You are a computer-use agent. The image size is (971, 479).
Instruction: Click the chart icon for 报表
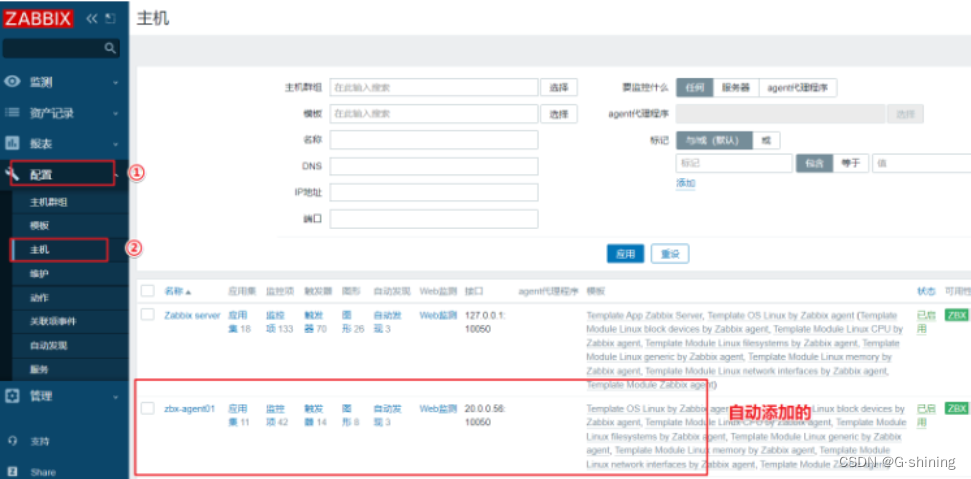click(x=12, y=143)
